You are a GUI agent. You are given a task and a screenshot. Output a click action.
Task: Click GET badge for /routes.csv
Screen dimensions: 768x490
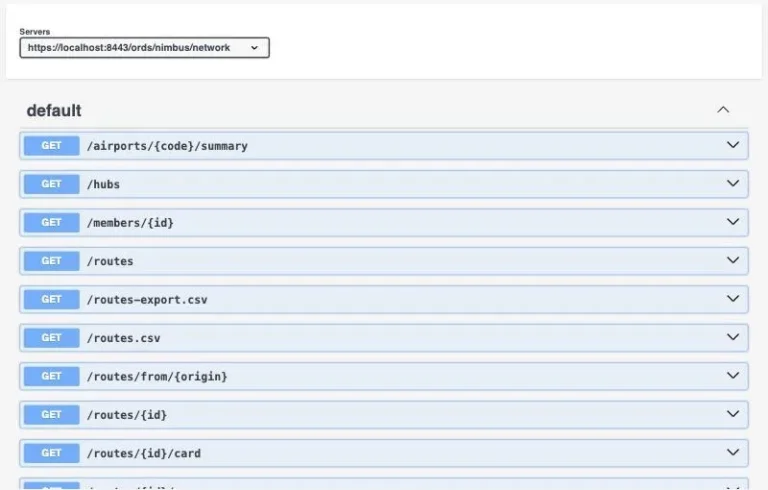(51, 338)
